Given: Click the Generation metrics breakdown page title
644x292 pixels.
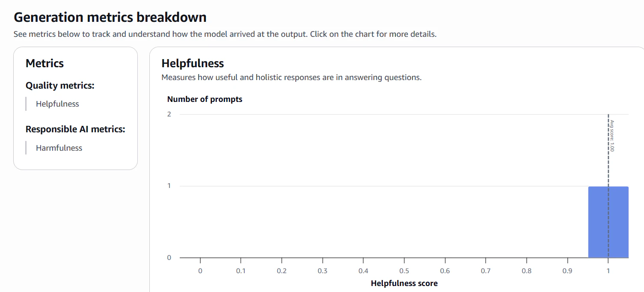Looking at the screenshot, I should [110, 17].
